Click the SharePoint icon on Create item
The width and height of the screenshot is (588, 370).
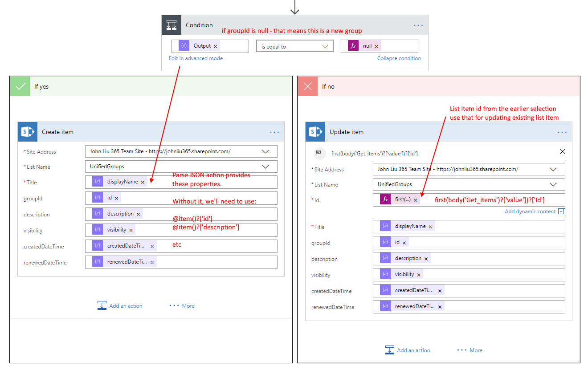point(28,132)
